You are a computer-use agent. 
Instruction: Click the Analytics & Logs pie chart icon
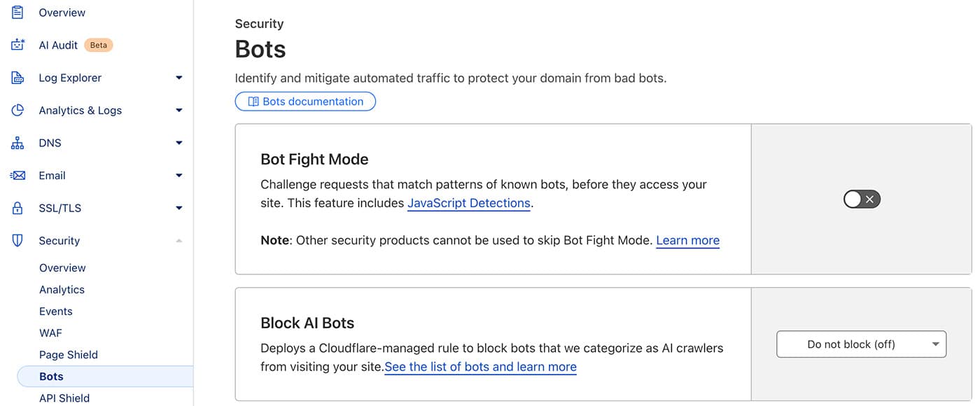point(17,110)
